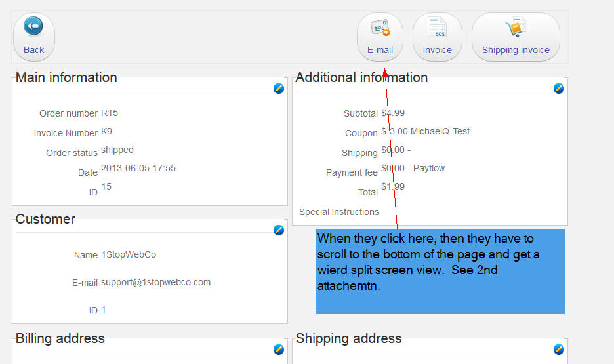Click the order number R15
Screen dimensions: 614x364
(x=110, y=113)
